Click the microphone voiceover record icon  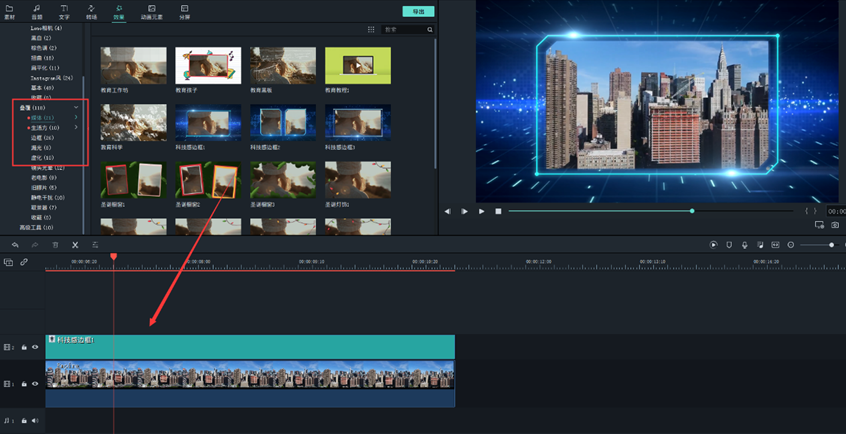pos(744,245)
